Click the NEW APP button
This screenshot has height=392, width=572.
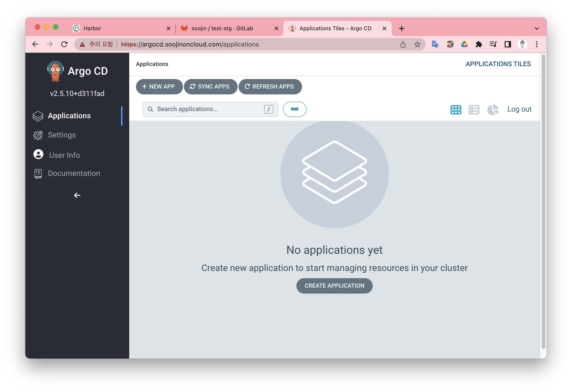point(159,87)
